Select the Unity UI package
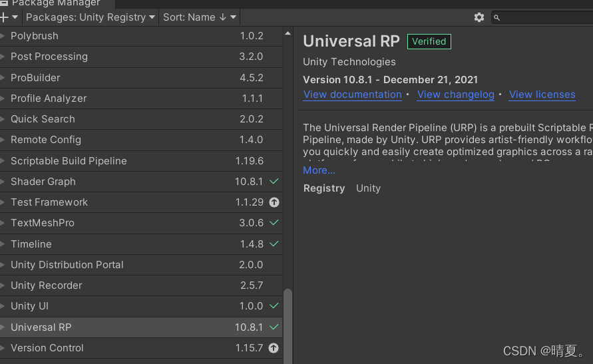The height and width of the screenshot is (364, 593). coord(141,306)
